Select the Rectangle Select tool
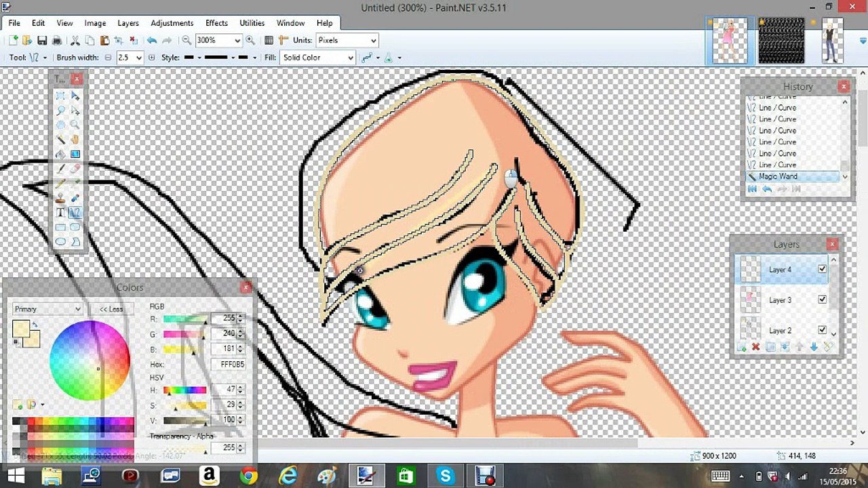Viewport: 868px width, 488px height. pos(60,96)
